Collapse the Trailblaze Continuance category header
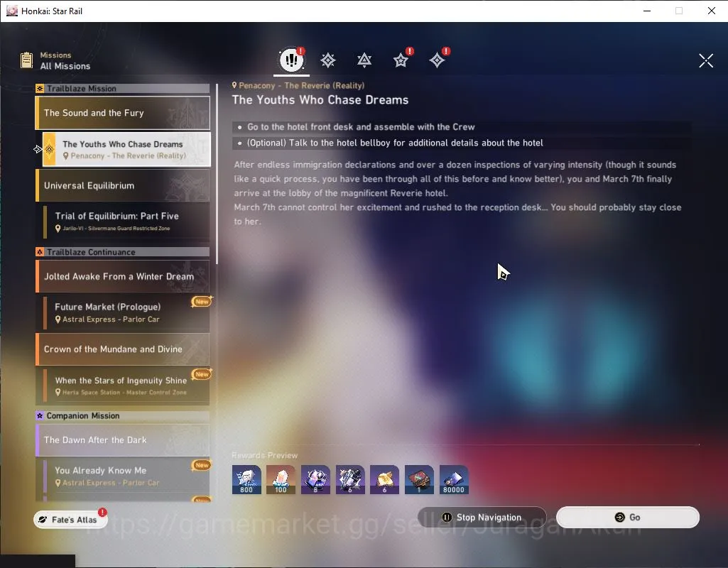The image size is (728, 568). [x=123, y=252]
